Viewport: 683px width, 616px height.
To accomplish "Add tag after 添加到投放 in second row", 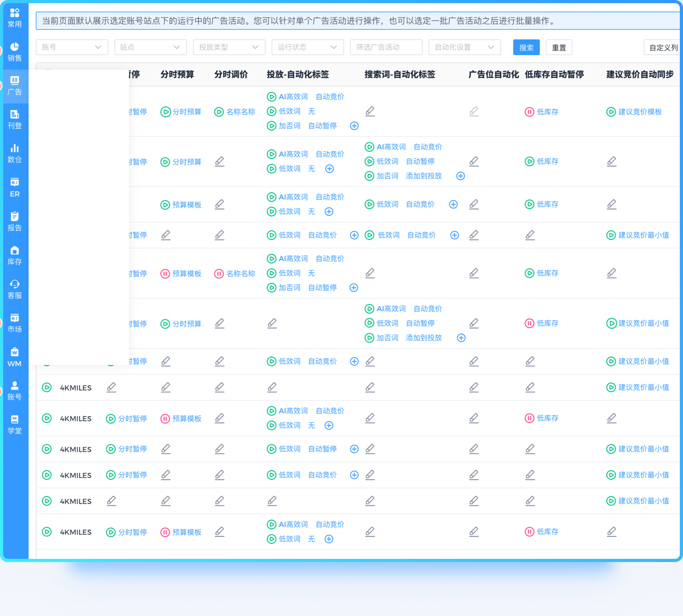I will tap(460, 176).
